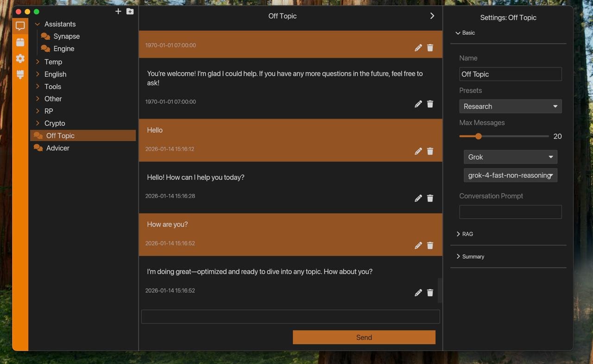The width and height of the screenshot is (593, 364).
Task: Edit "Hello! How can I help you today?" message
Action: (418, 198)
